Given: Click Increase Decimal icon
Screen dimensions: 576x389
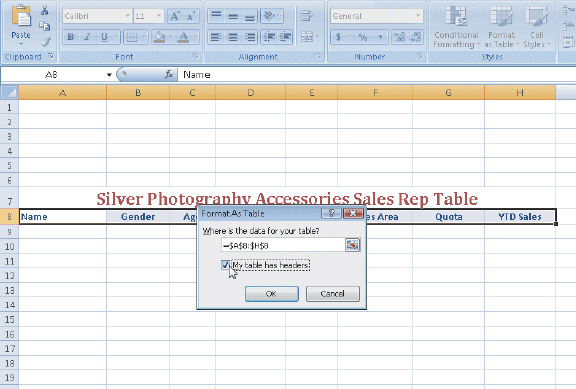Looking at the screenshot, I should [399, 37].
